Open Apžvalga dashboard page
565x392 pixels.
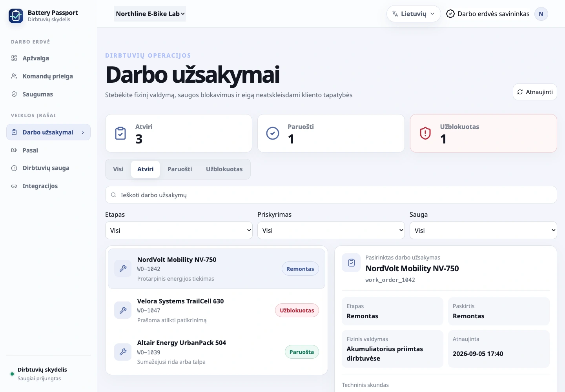(48, 58)
